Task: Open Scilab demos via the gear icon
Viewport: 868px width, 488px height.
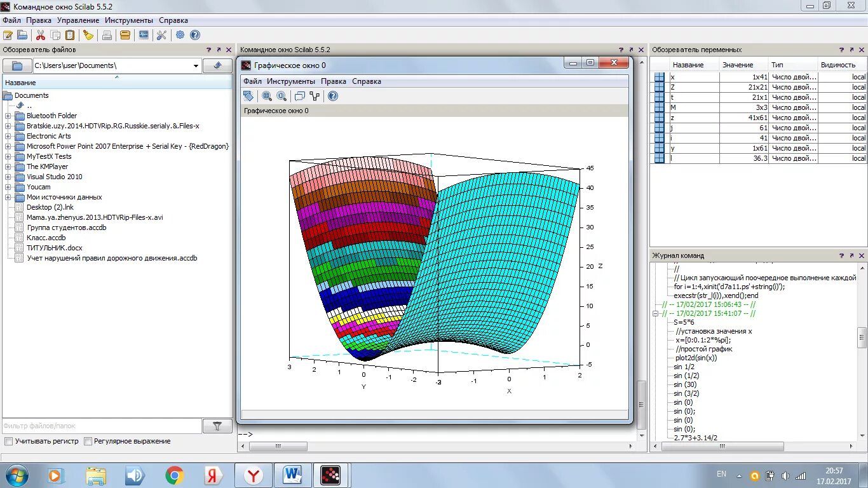Action: [x=180, y=35]
